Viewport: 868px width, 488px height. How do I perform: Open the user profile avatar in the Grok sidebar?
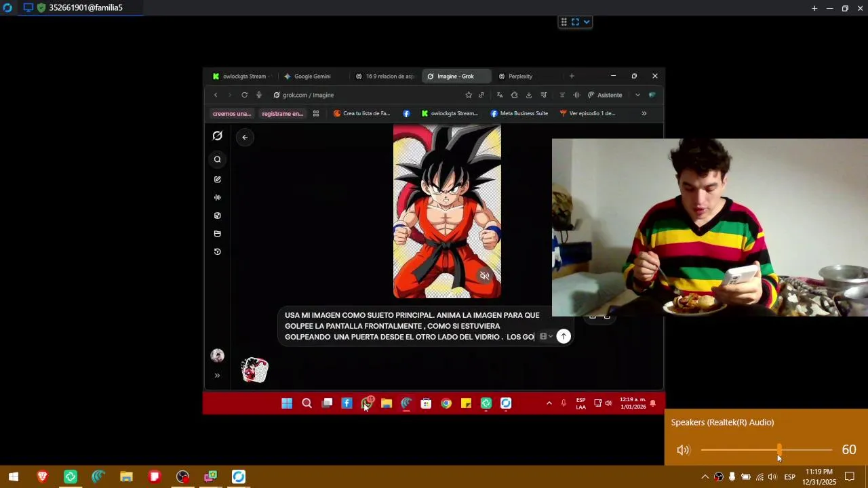tap(218, 356)
